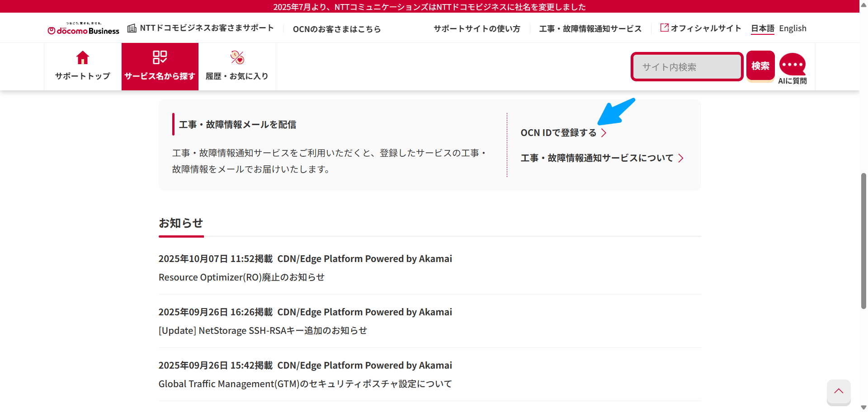Screen dimensions: 868x412
Task: Click the chevron after 工事・故障情報通知サービスについて
Action: pos(681,158)
